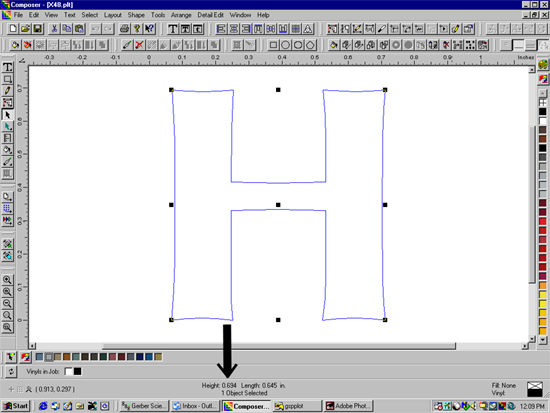Click the Start button on taskbar
Image resolution: width=550 pixels, height=413 pixels.
(x=16, y=406)
